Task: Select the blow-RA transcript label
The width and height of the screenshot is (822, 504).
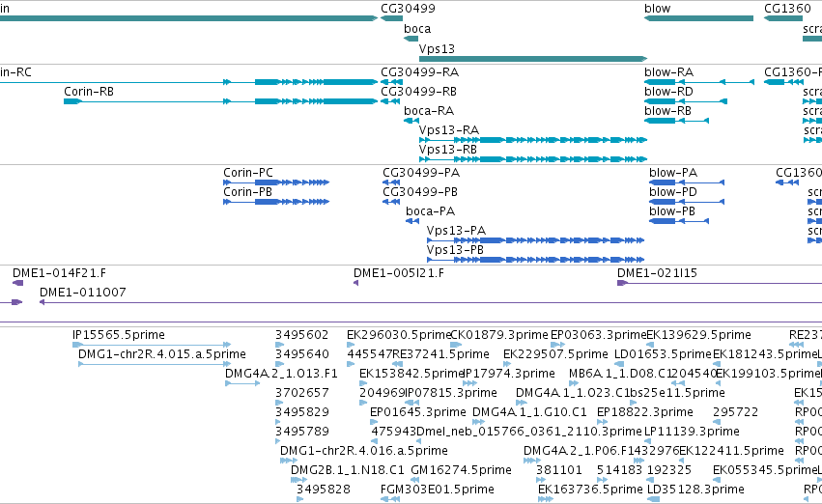Action: coord(669,71)
